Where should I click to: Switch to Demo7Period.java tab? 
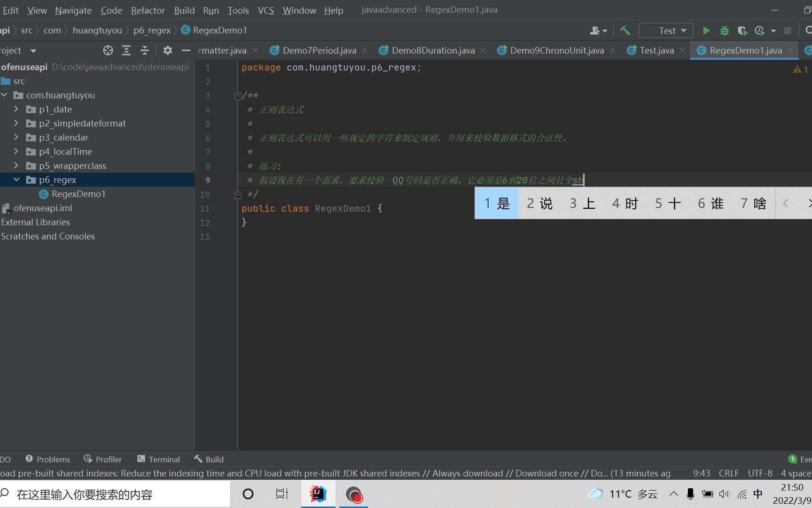click(x=319, y=50)
